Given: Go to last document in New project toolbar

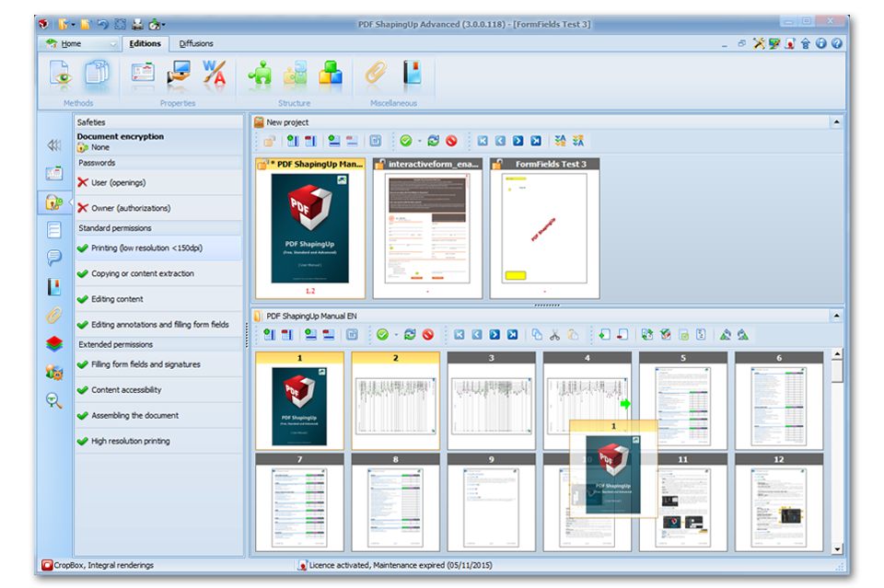Looking at the screenshot, I should tap(536, 141).
